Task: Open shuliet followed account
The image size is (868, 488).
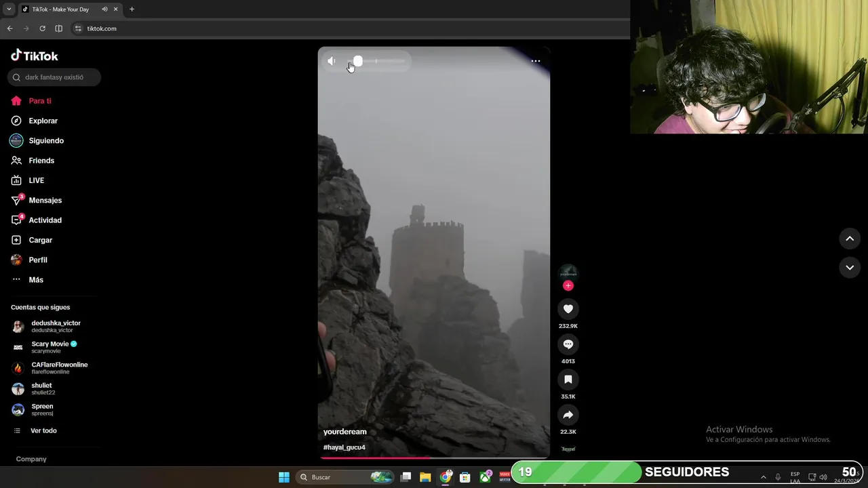Action: [x=34, y=389]
